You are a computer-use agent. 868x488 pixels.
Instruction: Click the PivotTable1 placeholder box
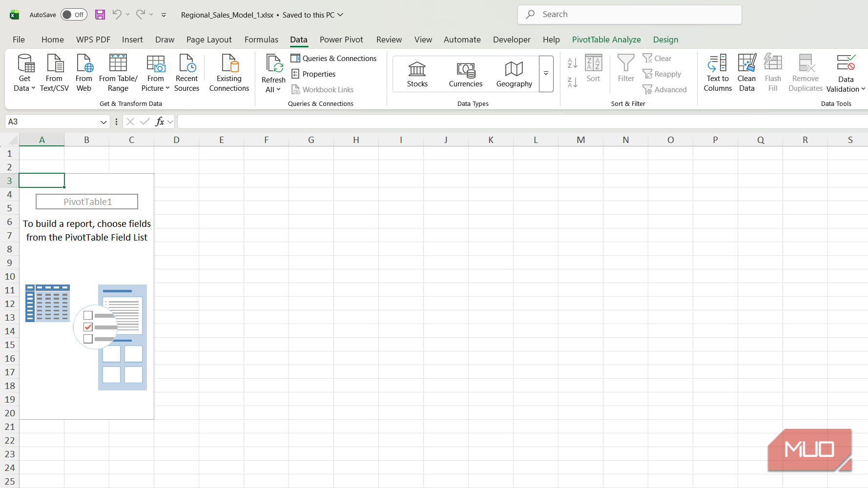tap(87, 202)
